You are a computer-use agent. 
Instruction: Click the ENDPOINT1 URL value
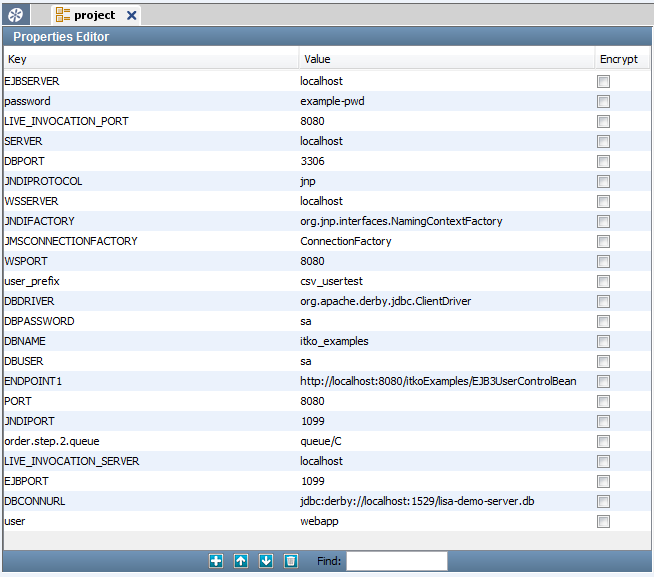446,381
